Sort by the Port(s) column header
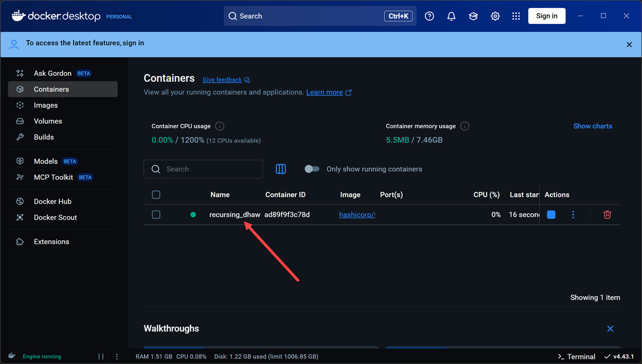Screen dimensions: 642x364 tap(392, 195)
